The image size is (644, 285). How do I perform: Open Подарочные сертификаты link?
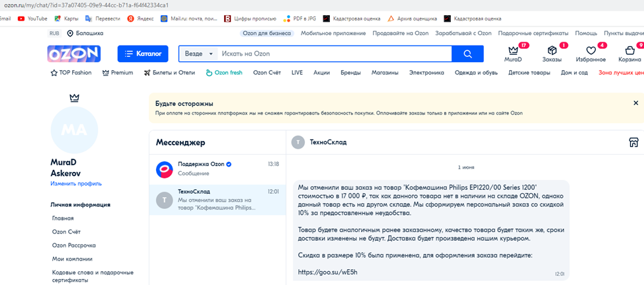tap(533, 33)
